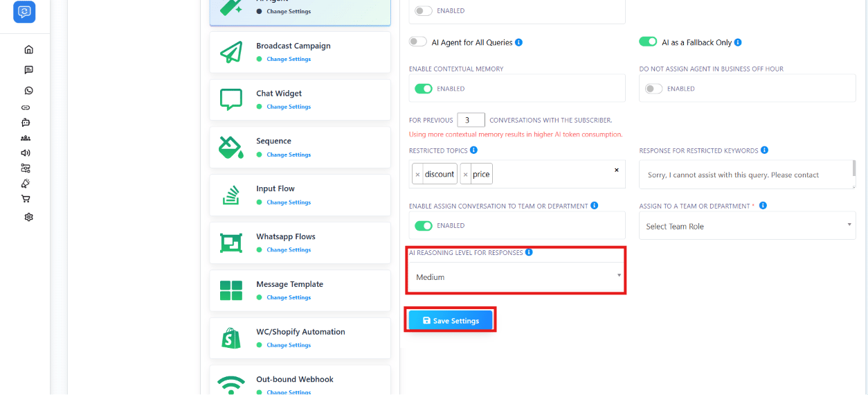Toggle AI as a Fallback Only switch
This screenshot has height=395, width=868.
tap(648, 42)
